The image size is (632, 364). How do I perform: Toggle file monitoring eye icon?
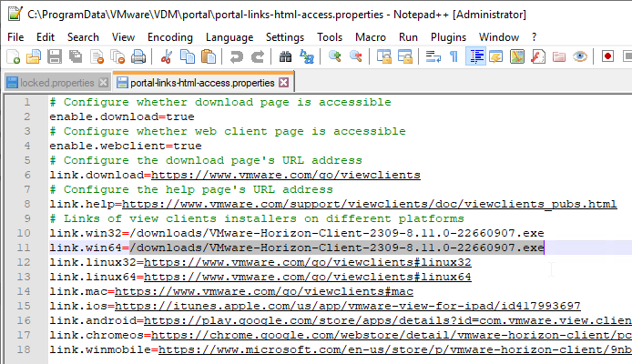point(580,56)
